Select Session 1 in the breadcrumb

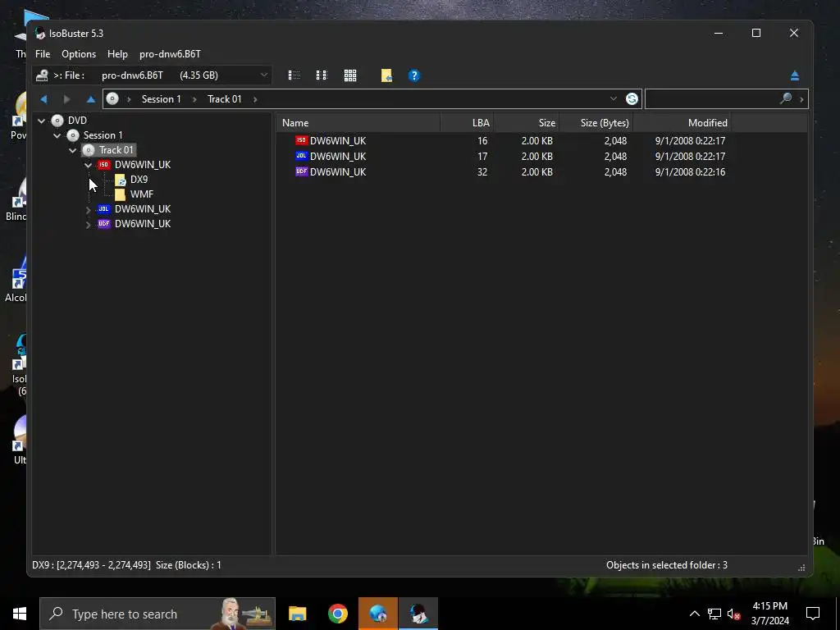coord(162,99)
